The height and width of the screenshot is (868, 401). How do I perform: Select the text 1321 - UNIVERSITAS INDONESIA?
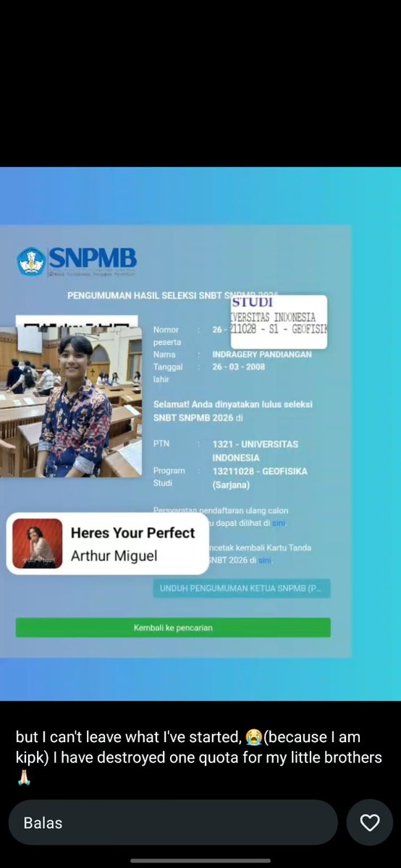coord(255,451)
